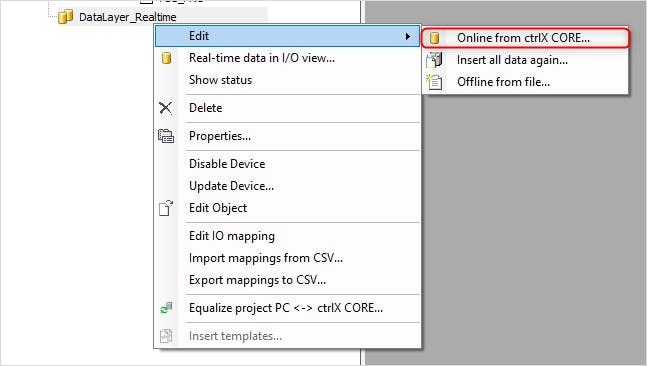647x366 pixels.
Task: Click the yellow cylinder icon beside Real-time data
Action: [166, 58]
